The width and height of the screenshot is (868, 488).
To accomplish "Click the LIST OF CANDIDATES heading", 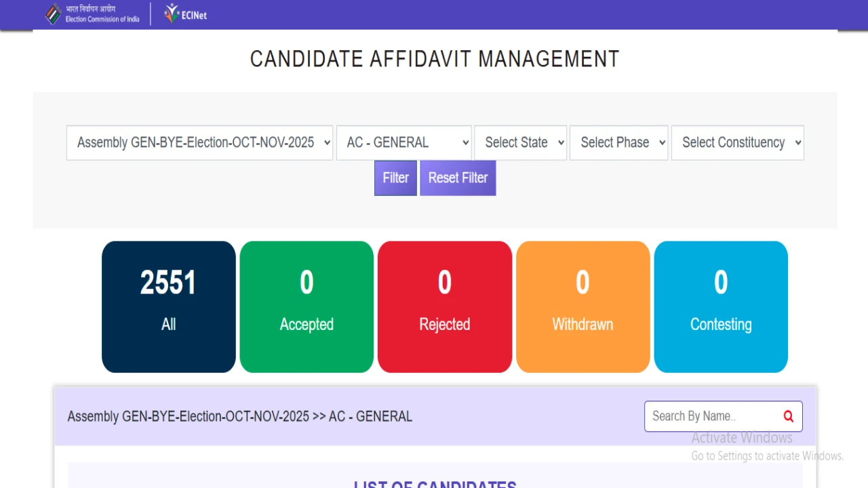I will pyautogui.click(x=435, y=484).
